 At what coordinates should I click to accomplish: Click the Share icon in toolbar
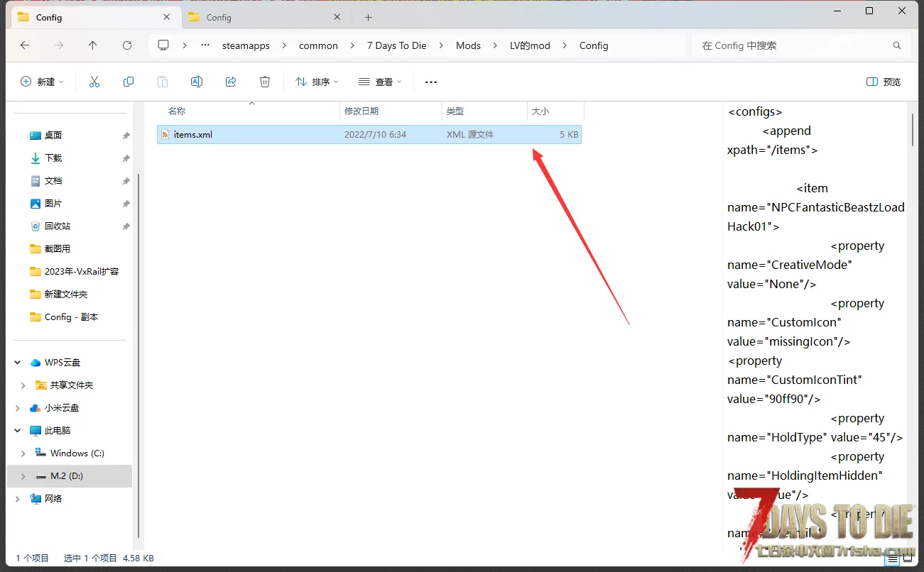click(231, 82)
